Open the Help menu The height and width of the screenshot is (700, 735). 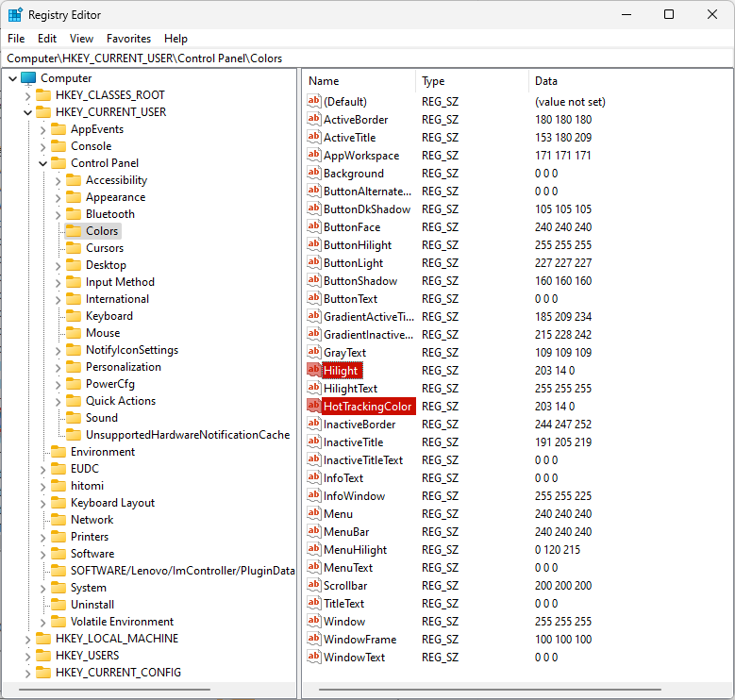click(x=175, y=39)
